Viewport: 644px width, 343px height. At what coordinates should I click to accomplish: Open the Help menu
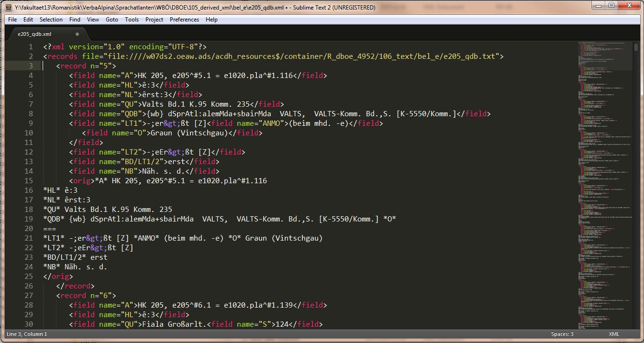pos(211,20)
